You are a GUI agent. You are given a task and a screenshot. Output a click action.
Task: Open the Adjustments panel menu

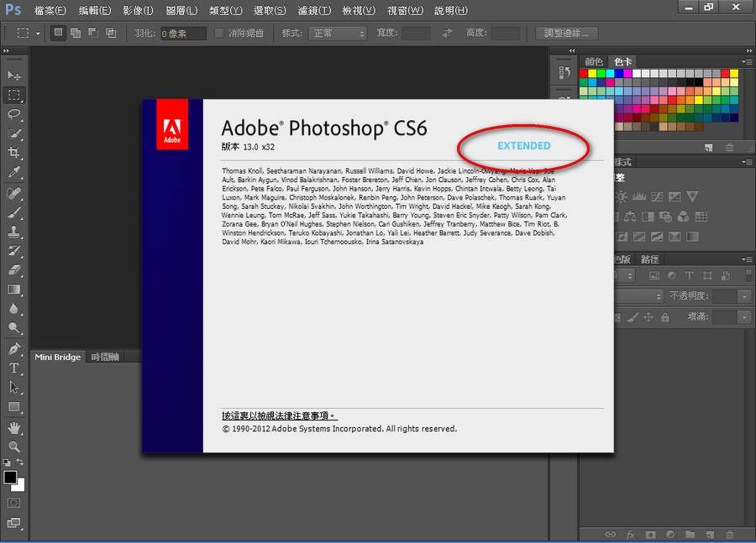click(x=747, y=162)
